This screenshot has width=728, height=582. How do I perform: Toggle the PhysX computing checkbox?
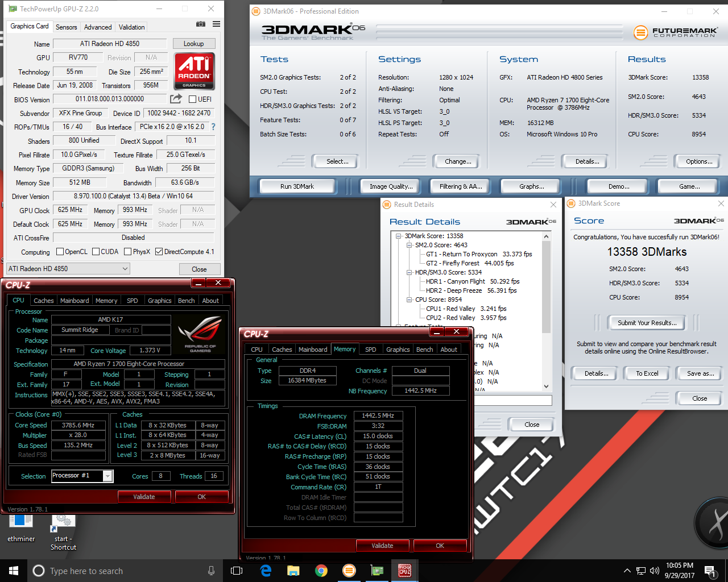(x=127, y=251)
